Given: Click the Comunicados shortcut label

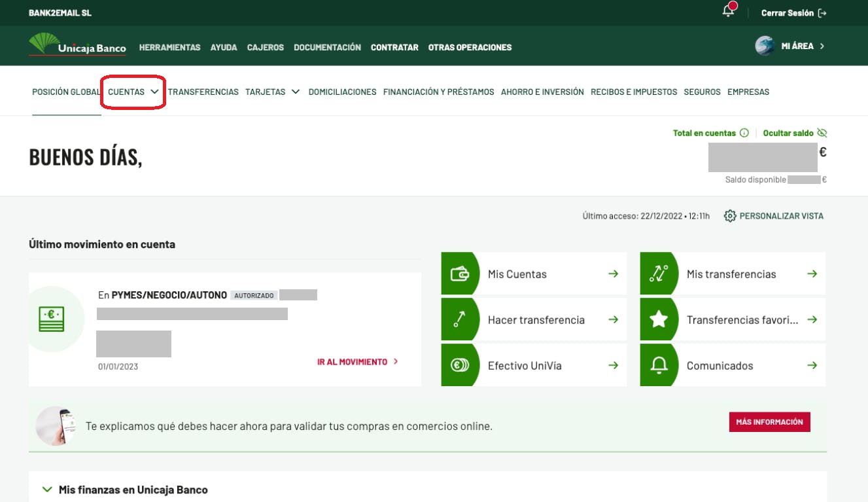Looking at the screenshot, I should [720, 366].
